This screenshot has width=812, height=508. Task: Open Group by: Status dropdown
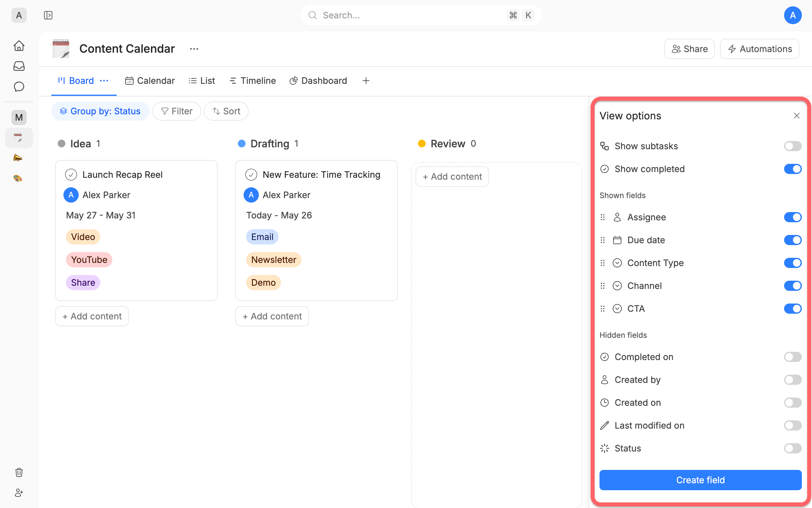coord(100,111)
